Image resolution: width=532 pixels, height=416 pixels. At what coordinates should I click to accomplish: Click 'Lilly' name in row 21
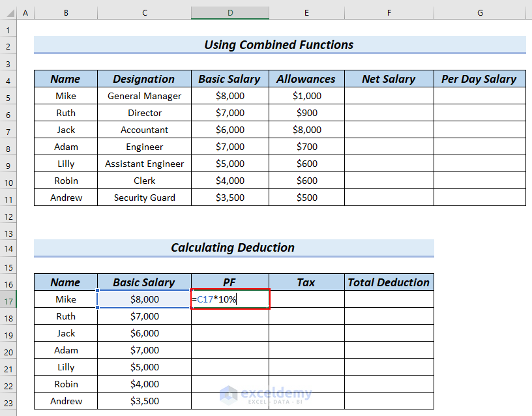[66, 367]
